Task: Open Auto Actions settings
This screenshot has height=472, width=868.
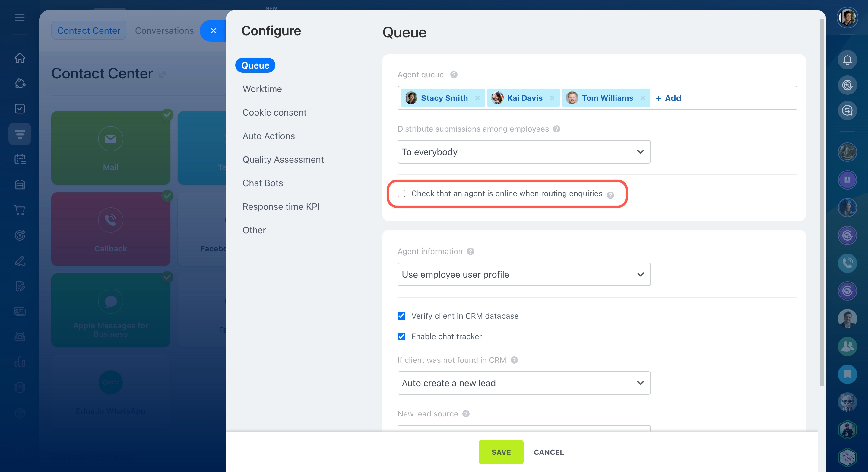Action: tap(268, 136)
